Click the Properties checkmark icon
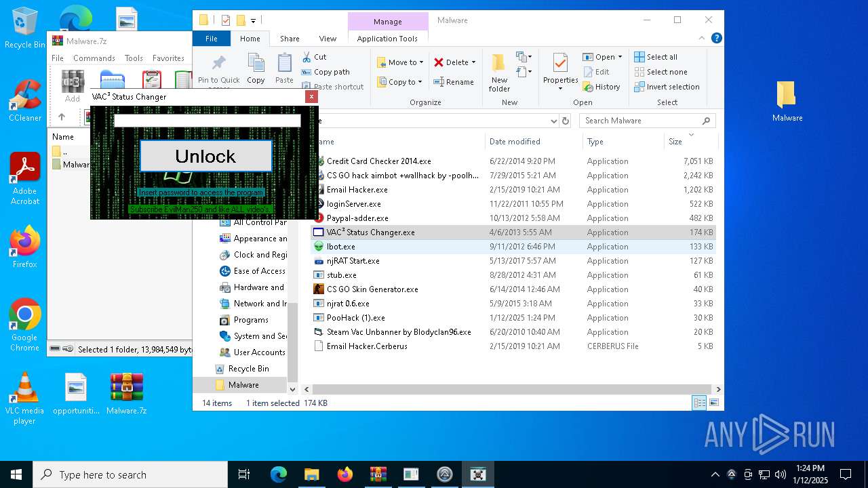Screen dimensions: 868x488 click(560, 62)
